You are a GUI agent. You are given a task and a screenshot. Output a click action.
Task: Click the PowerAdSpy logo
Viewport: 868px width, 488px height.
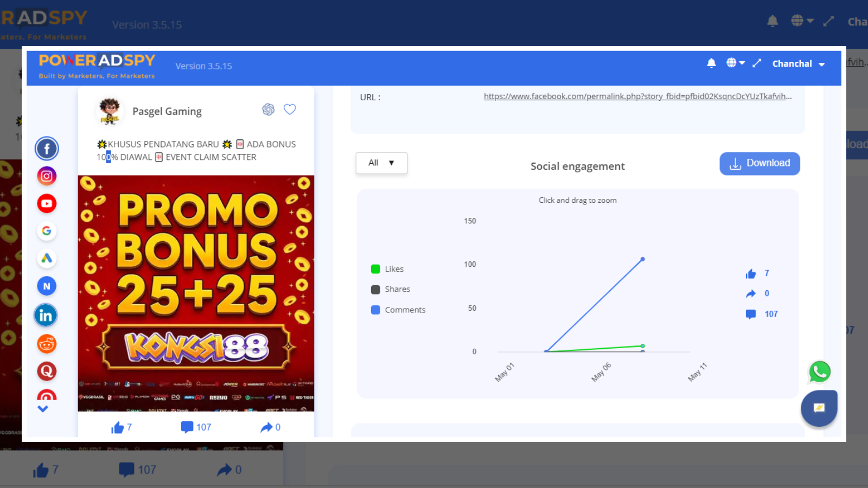coord(97,66)
